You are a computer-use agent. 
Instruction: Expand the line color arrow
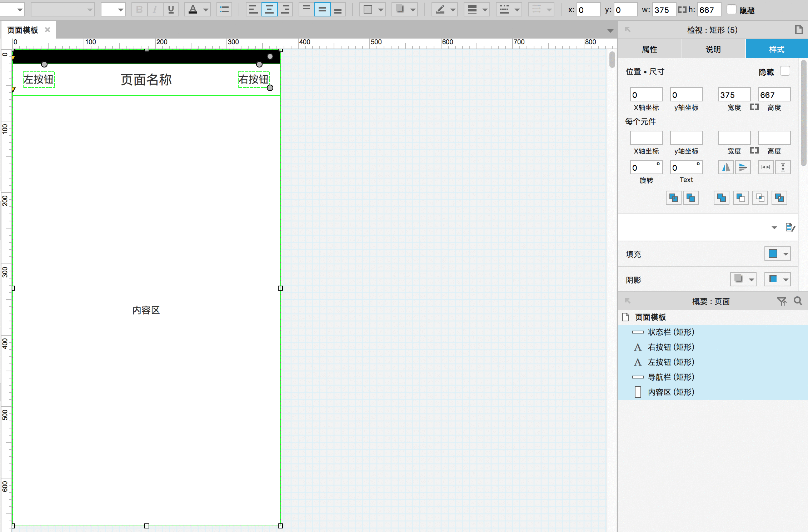(x=453, y=10)
